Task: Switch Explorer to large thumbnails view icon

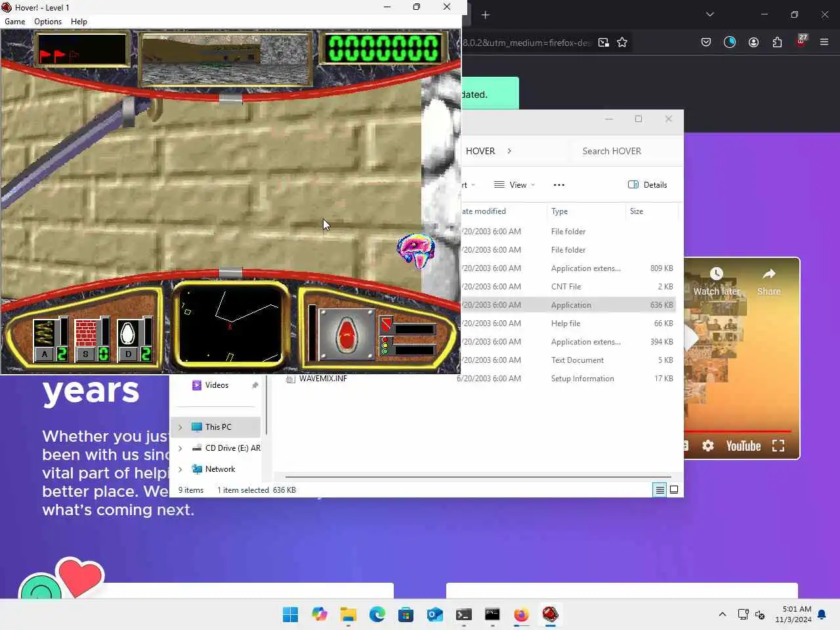Action: point(674,490)
